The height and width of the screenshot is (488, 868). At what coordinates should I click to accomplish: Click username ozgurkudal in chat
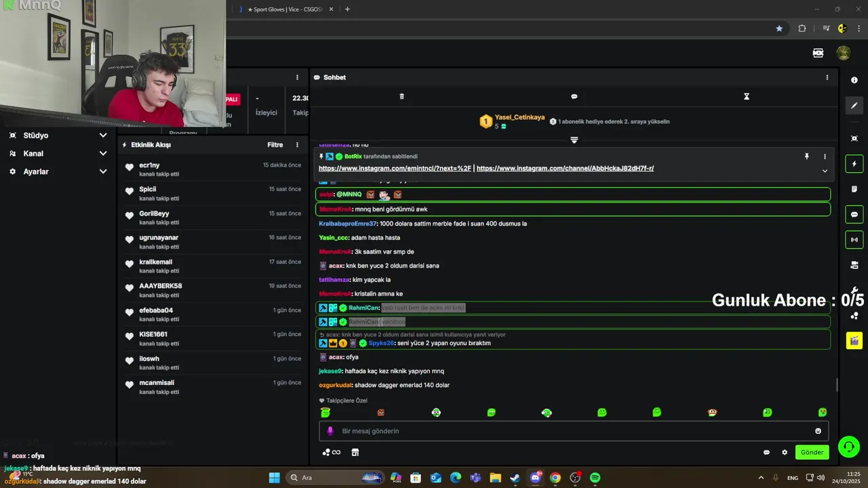335,385
